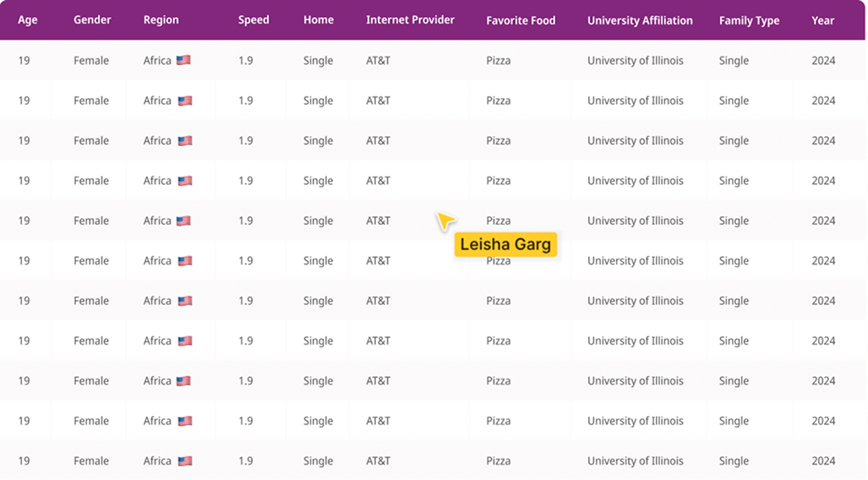
Task: Click the flag icon in the last table row
Action: (185, 461)
